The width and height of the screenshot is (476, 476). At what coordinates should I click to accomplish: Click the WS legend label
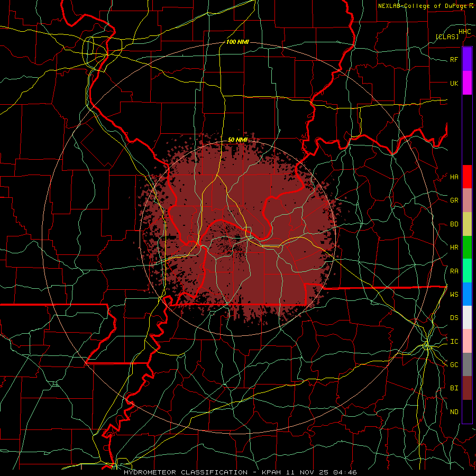point(454,295)
